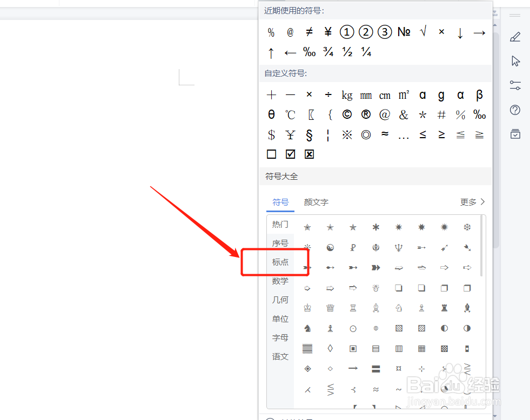Screen dimensions: 530x420
Task: Insert the ↓ down arrow symbol
Action: coord(460,33)
